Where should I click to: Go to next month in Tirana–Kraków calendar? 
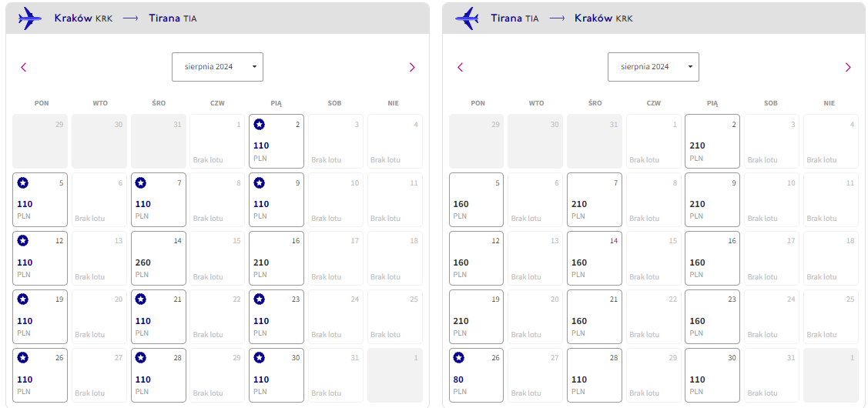(848, 68)
